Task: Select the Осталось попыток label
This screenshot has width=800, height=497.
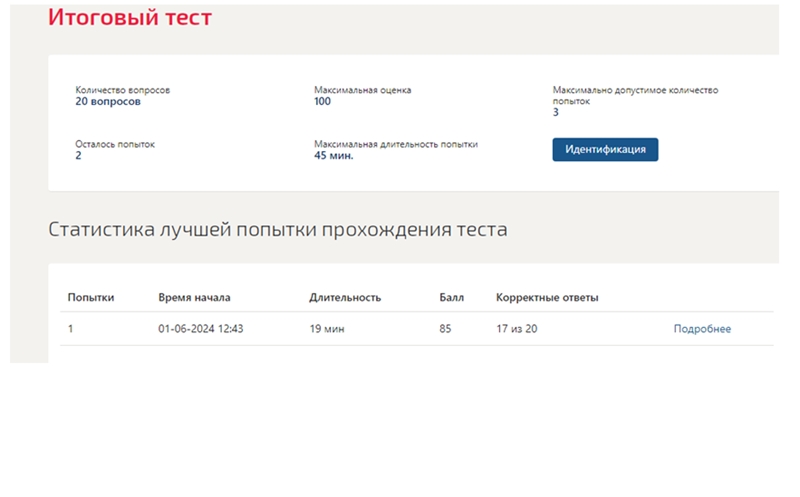Action: coord(115,144)
